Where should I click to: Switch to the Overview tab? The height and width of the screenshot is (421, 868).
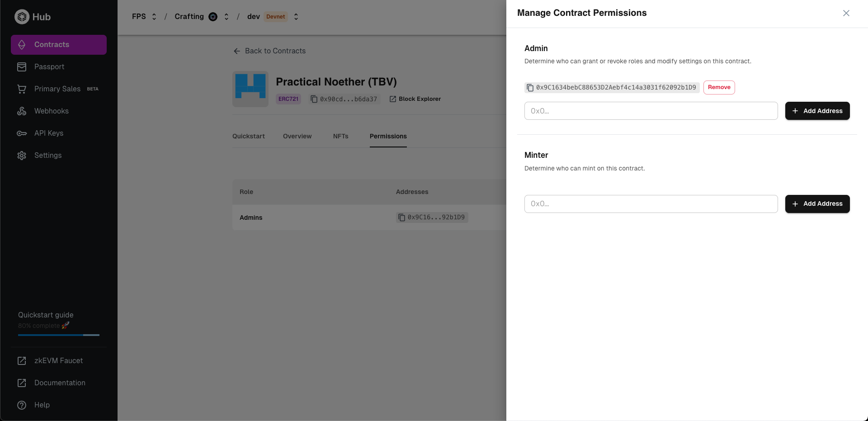pyautogui.click(x=297, y=136)
